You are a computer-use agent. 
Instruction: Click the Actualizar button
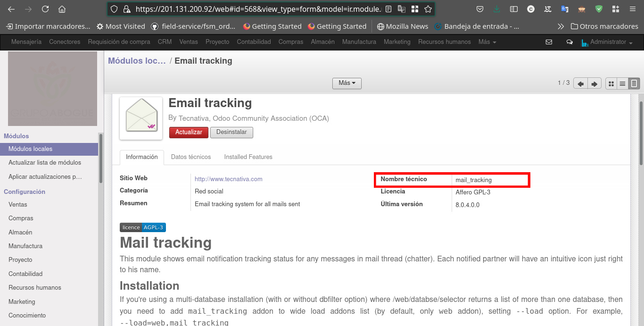point(189,133)
